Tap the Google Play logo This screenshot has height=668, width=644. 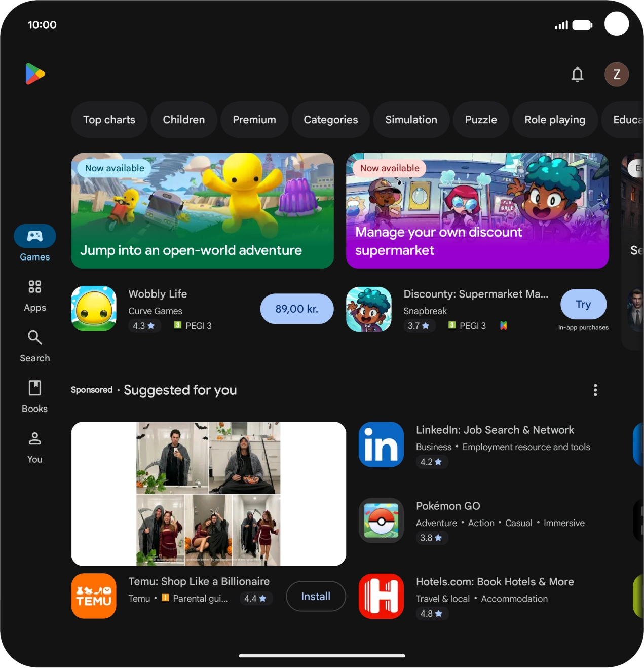[x=35, y=74]
